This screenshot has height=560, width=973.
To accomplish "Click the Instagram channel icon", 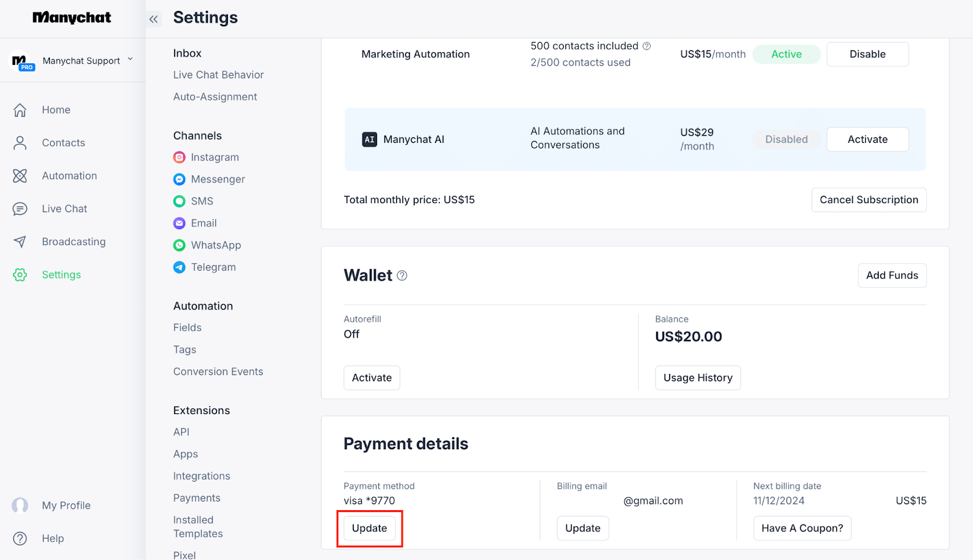I will click(179, 157).
